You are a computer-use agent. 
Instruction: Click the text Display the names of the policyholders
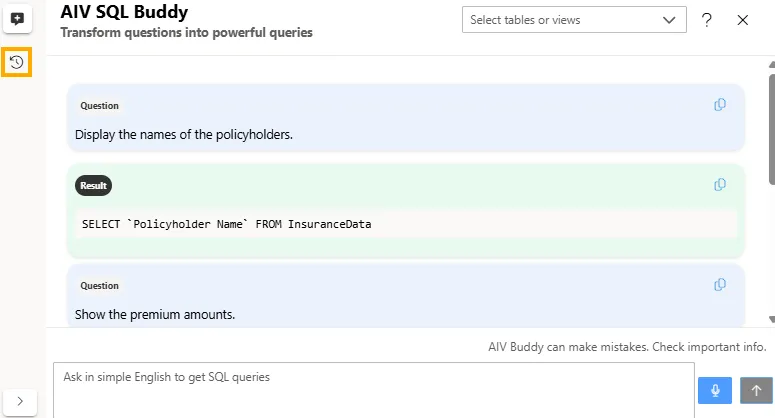point(184,134)
